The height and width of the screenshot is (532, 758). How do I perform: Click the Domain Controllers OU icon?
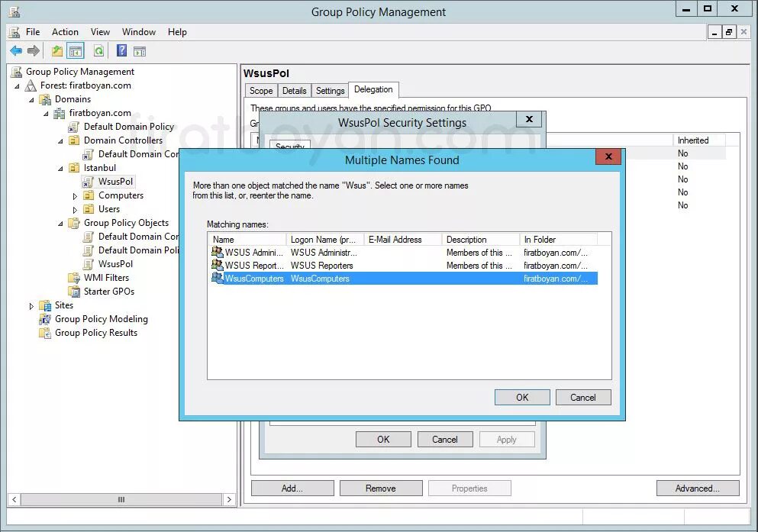coord(74,140)
